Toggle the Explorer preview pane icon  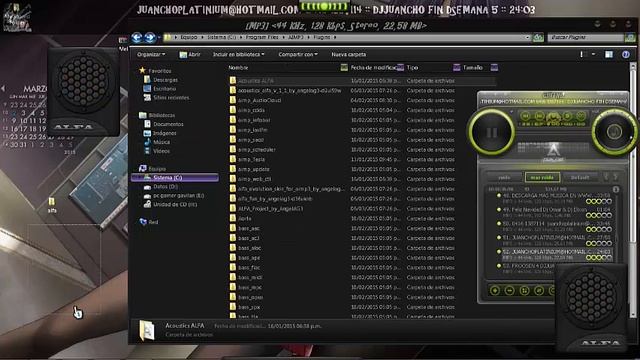pyautogui.click(x=609, y=54)
